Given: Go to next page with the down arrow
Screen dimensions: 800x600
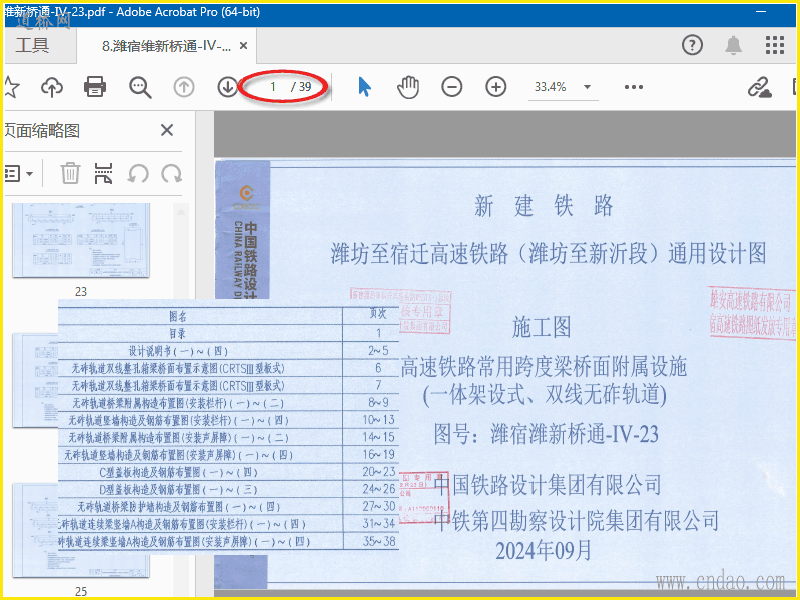Looking at the screenshot, I should click(228, 87).
